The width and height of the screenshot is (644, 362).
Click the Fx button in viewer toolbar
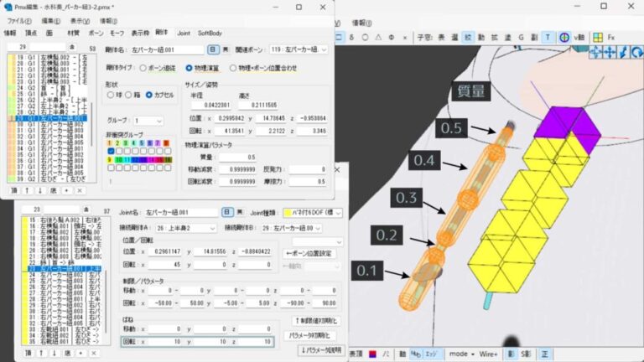(611, 38)
